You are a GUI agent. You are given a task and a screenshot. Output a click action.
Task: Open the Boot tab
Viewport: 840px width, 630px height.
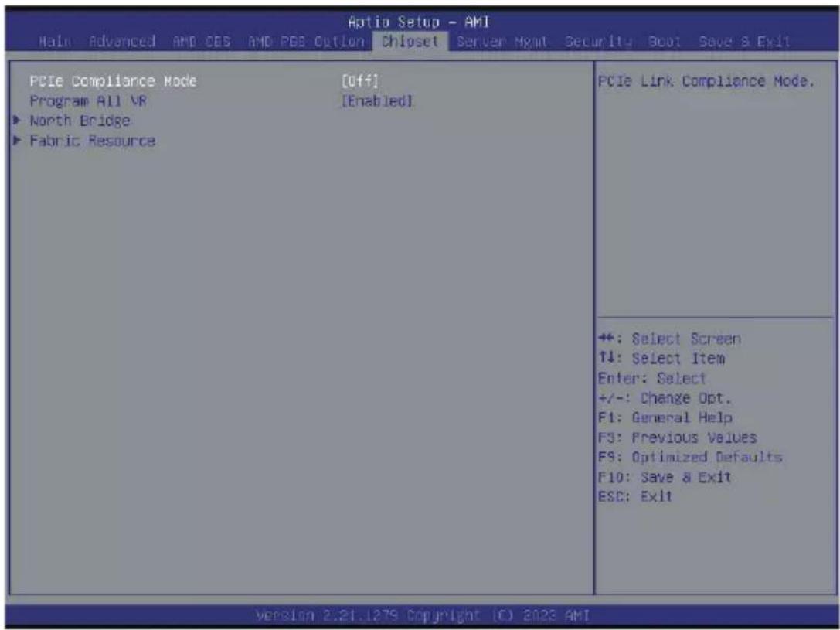665,42
